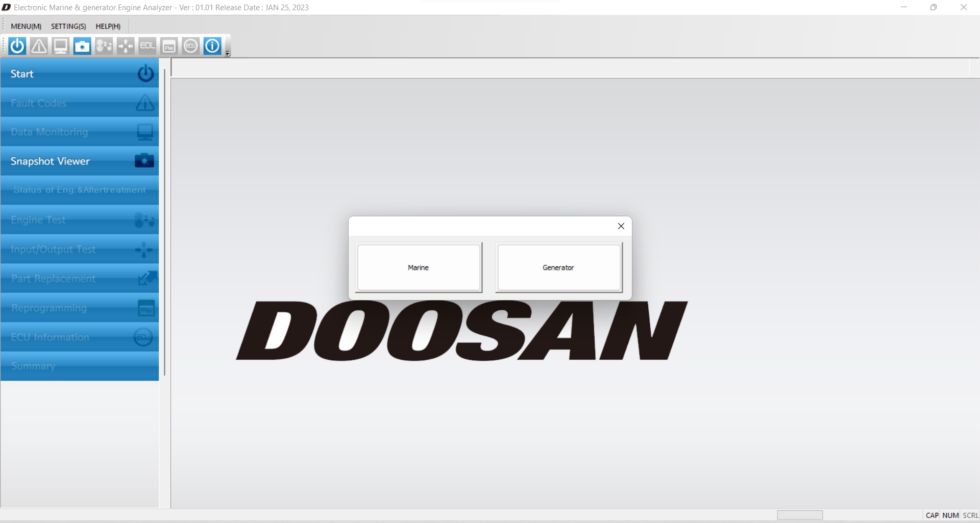Choose the Generator engine type button
Viewport: 980px width, 523px height.
point(558,267)
